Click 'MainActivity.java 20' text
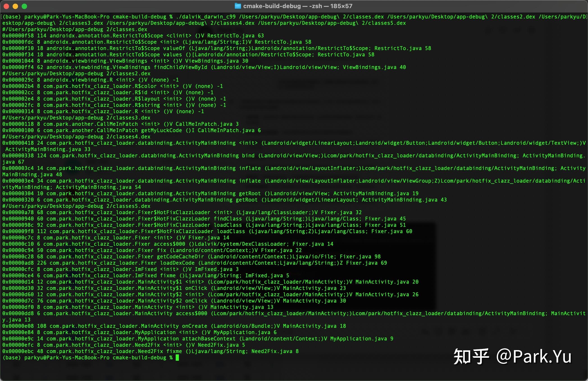Image resolution: width=588 pixels, height=381 pixels. [387, 282]
